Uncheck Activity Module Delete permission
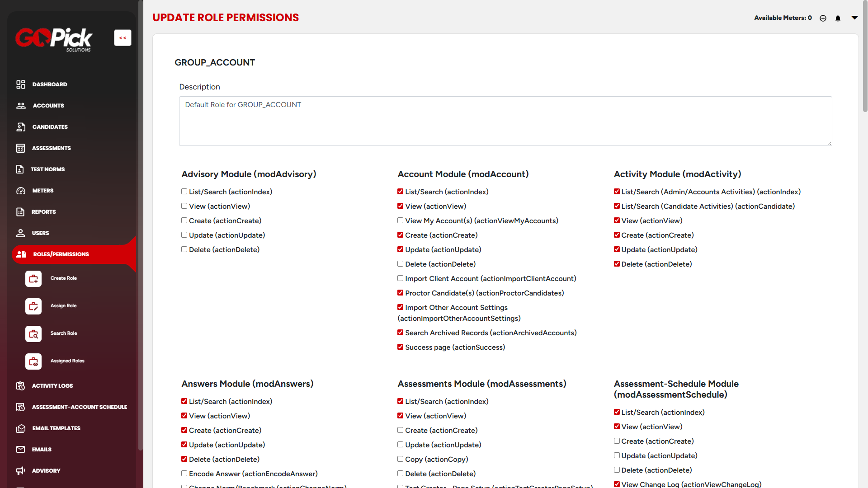The height and width of the screenshot is (488, 868). coord(617,264)
